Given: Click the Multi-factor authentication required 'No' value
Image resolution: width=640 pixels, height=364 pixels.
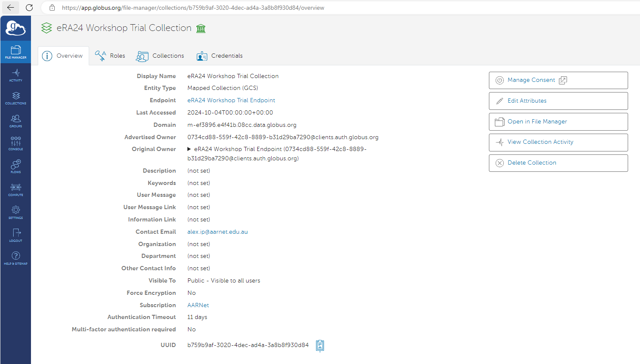Looking at the screenshot, I should [192, 329].
